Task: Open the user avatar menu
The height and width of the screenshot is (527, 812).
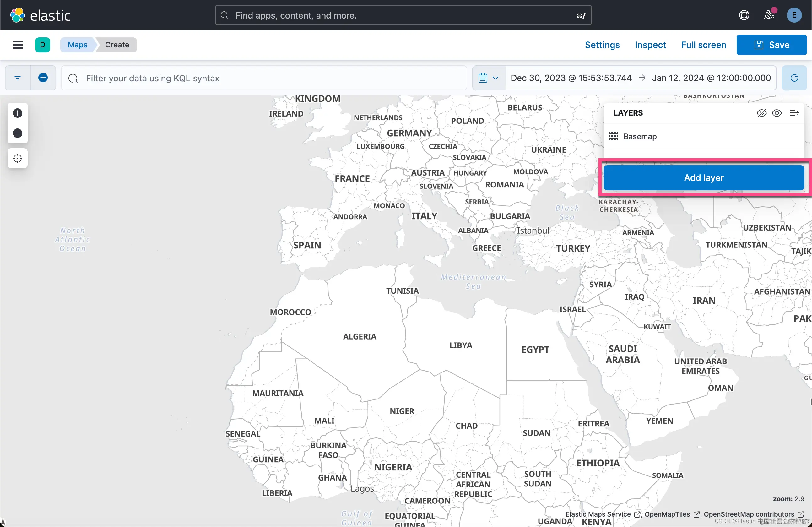Action: tap(794, 15)
